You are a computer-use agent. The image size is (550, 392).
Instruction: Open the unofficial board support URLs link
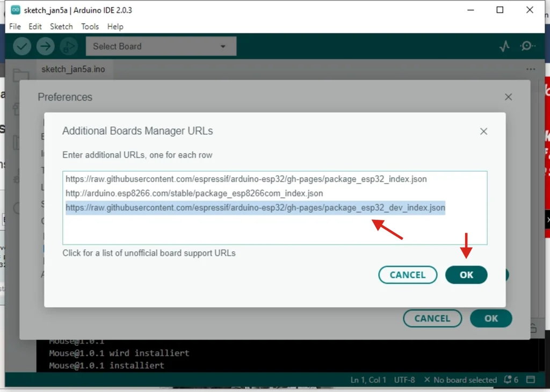tap(149, 253)
